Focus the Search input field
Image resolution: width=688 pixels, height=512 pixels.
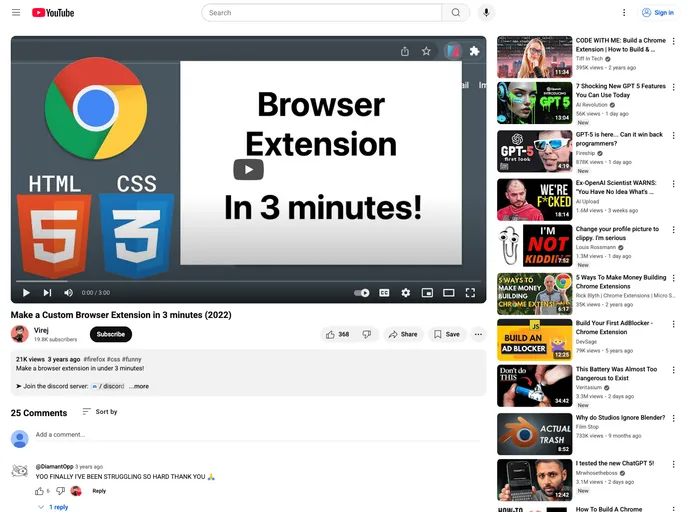[x=322, y=13]
